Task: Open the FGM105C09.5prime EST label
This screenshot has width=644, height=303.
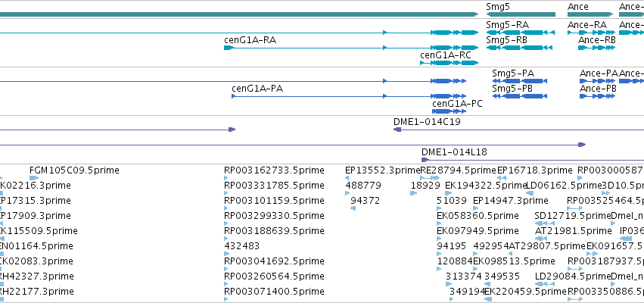Action: (74, 170)
